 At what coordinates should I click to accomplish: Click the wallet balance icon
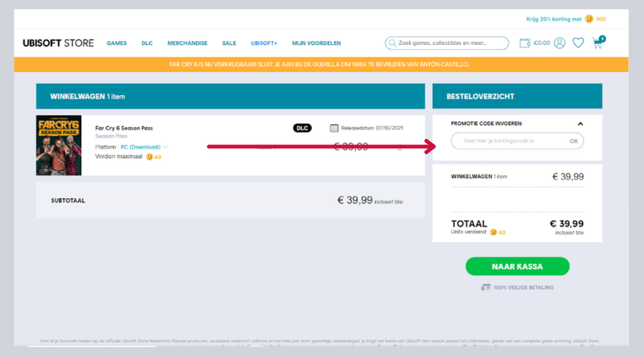[x=525, y=43]
